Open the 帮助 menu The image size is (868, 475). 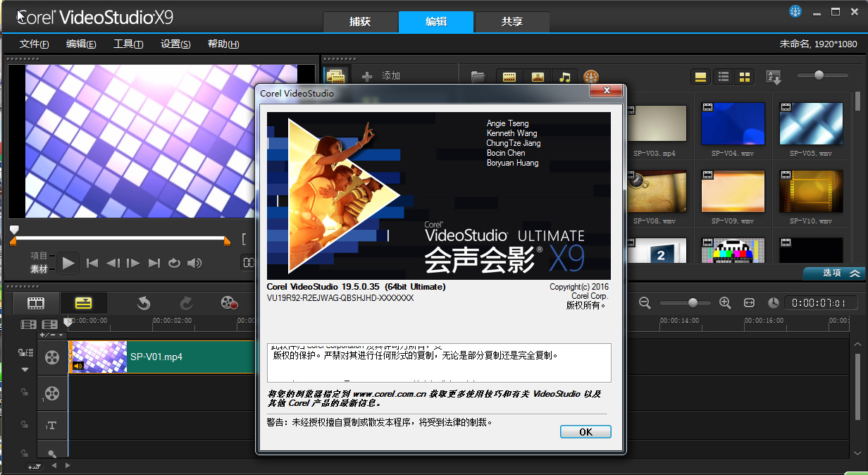point(223,44)
